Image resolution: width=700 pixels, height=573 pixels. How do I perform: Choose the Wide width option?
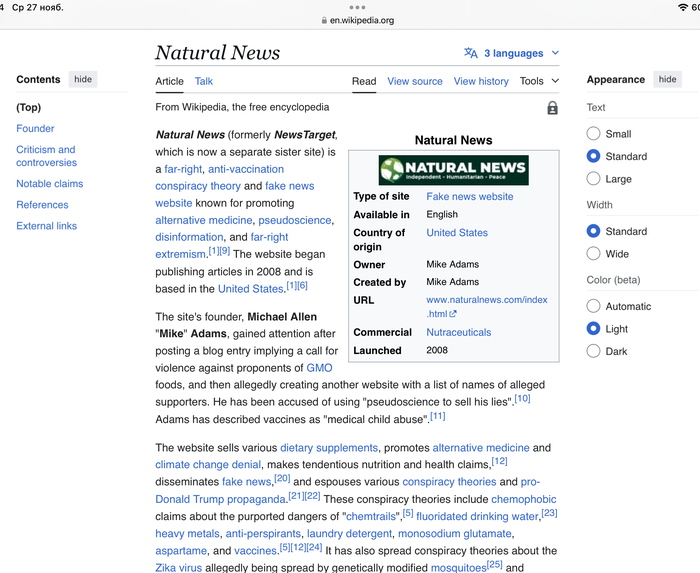tap(594, 254)
